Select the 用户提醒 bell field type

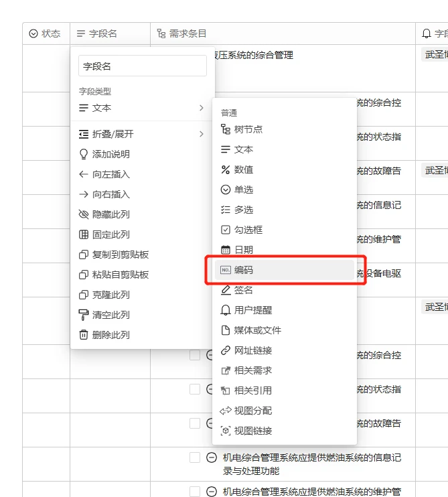pyautogui.click(x=284, y=310)
